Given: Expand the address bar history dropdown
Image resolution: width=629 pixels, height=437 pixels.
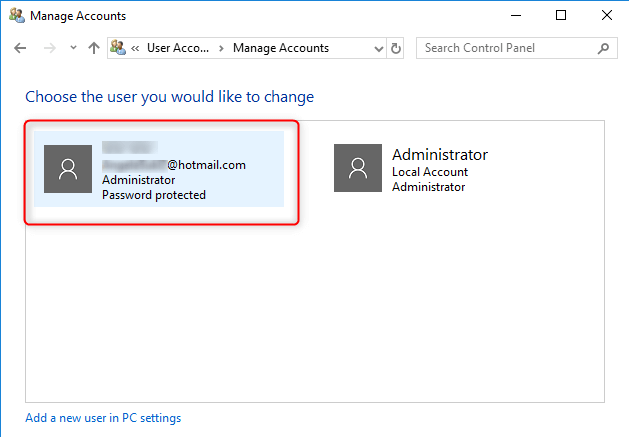Looking at the screenshot, I should pyautogui.click(x=378, y=48).
